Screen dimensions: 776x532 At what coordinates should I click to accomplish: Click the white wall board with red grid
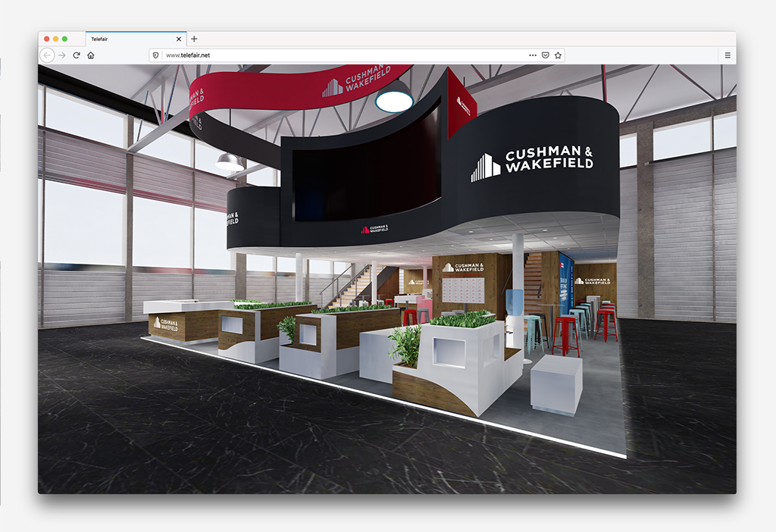pos(463,289)
